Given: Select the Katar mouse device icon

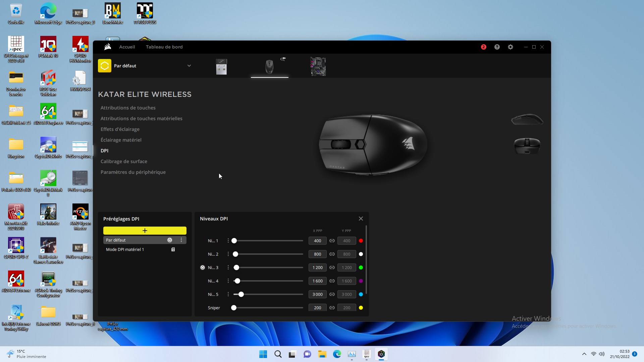Looking at the screenshot, I should tap(269, 67).
